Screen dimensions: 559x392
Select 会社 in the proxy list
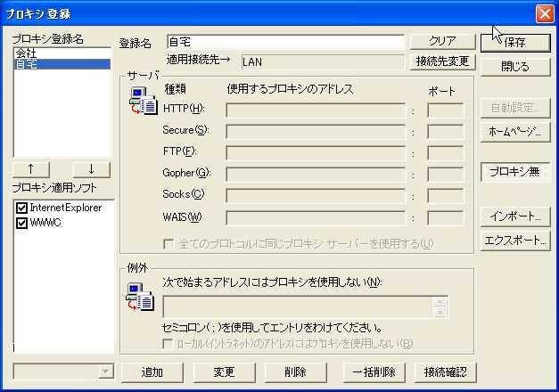point(27,53)
